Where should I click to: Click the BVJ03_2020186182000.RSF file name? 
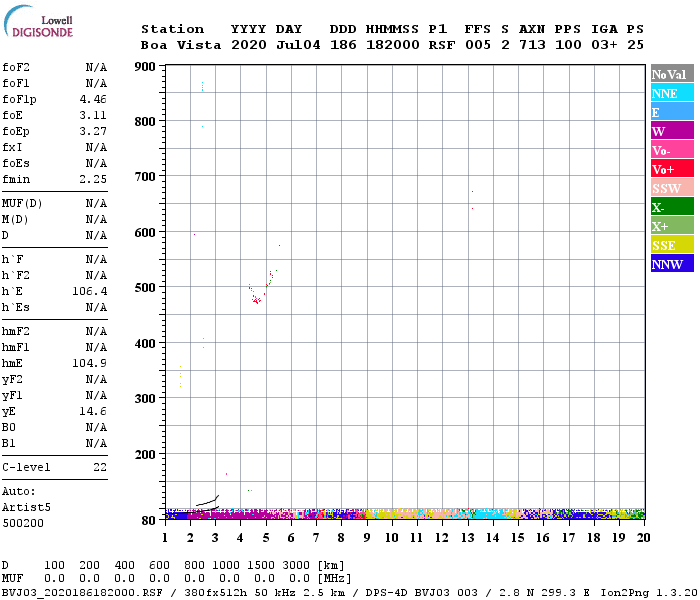pos(82,593)
